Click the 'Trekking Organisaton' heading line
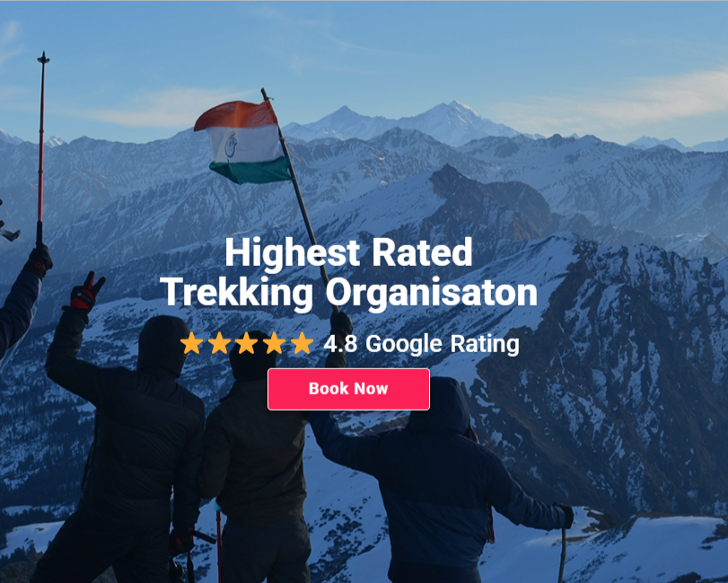728x583 pixels. coord(348,293)
